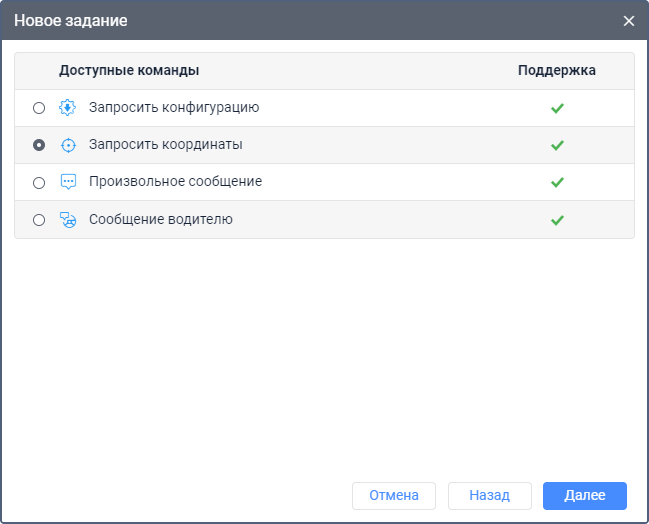Select the Запросить координаты radio button
Image resolution: width=649 pixels, height=524 pixels.
(39, 145)
